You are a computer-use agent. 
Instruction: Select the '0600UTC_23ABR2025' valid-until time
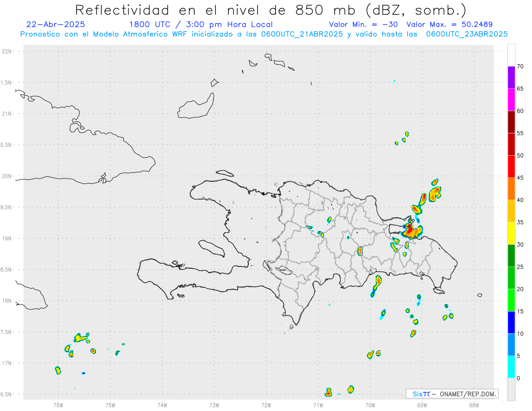467,34
